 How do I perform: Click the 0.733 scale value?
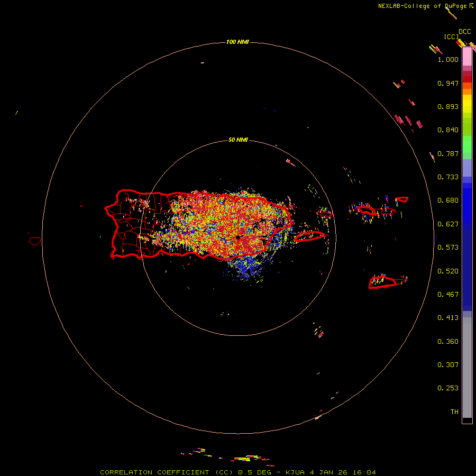click(x=448, y=177)
